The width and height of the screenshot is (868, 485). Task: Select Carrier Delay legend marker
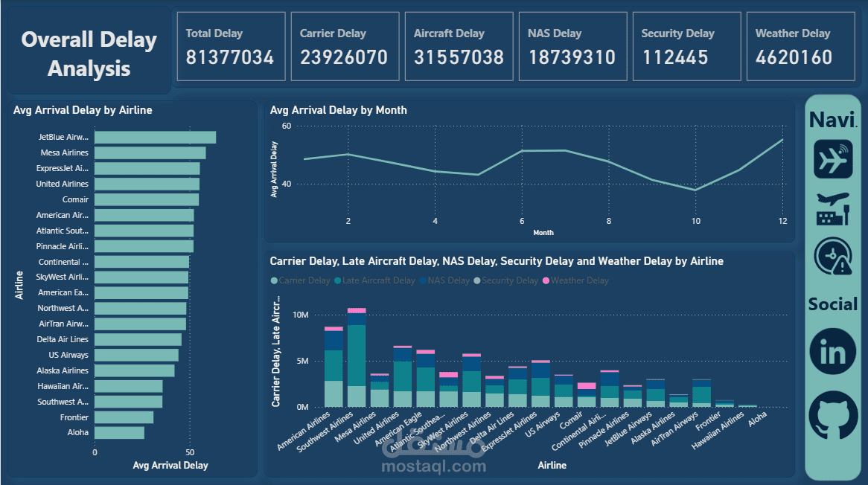(x=274, y=281)
